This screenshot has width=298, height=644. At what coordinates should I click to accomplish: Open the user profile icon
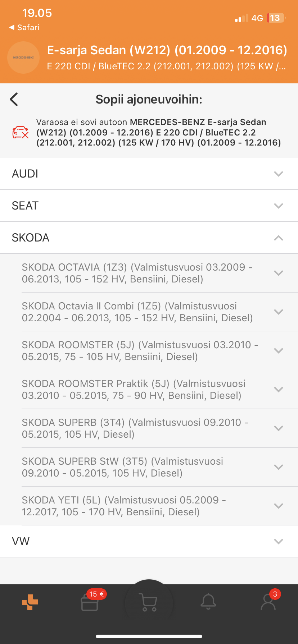pos(268,602)
